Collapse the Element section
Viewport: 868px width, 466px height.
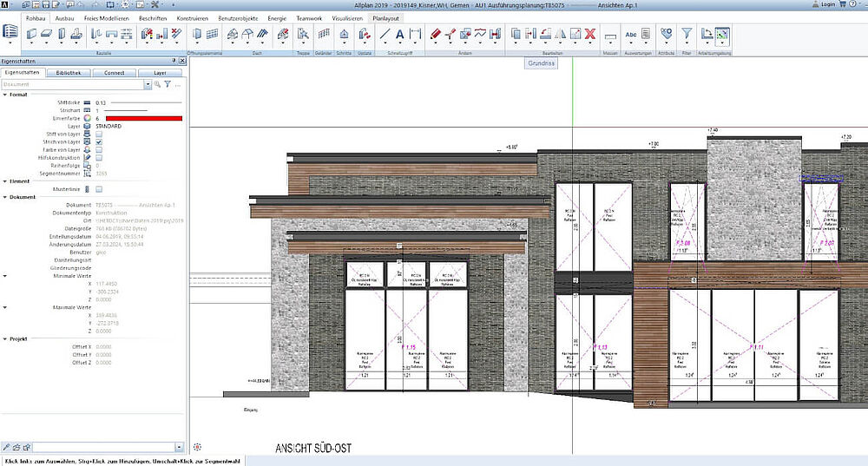pyautogui.click(x=5, y=181)
